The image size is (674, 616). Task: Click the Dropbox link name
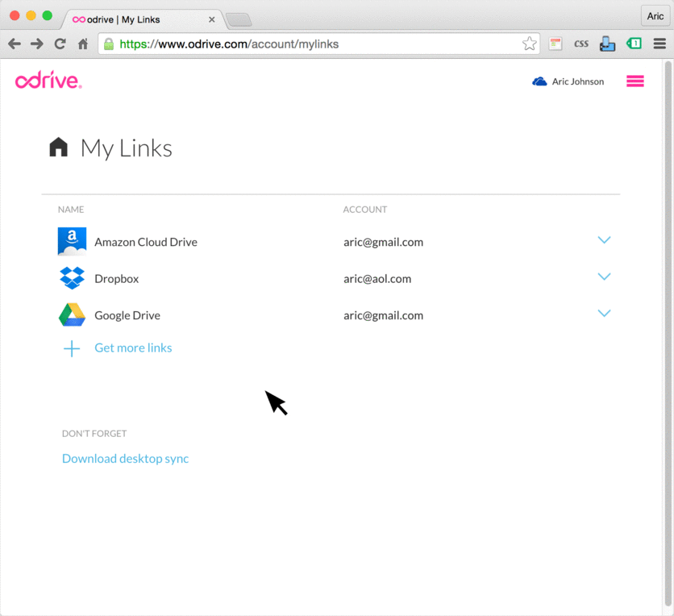pyautogui.click(x=116, y=279)
